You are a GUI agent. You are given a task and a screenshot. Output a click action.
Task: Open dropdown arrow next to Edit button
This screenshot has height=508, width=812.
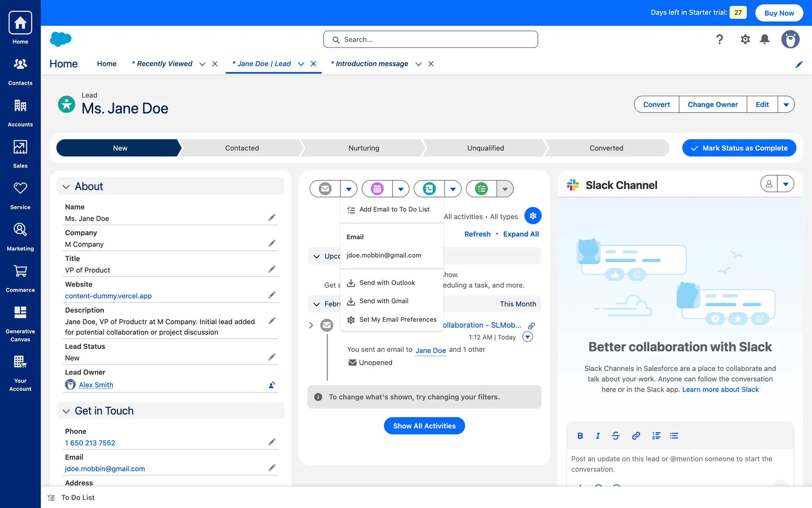tap(786, 105)
